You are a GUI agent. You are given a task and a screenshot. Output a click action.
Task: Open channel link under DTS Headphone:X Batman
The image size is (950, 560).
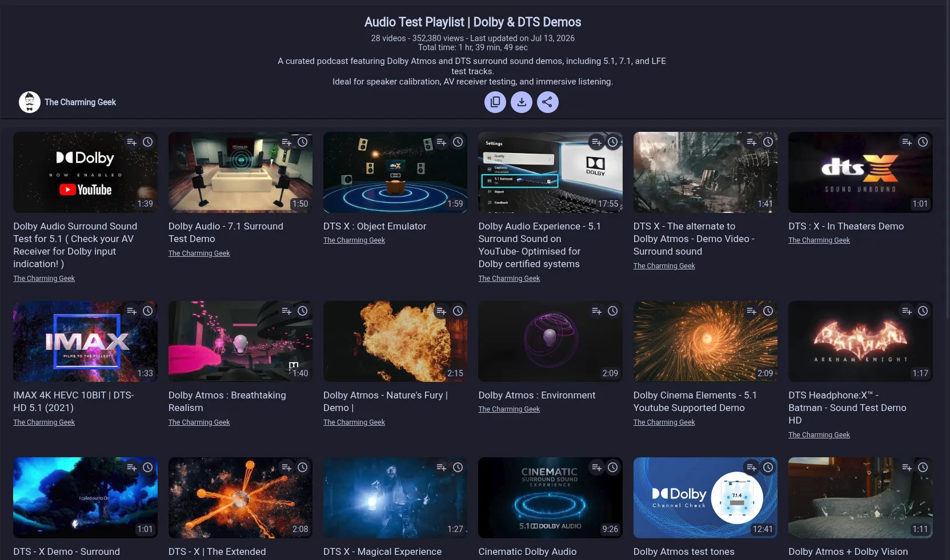(819, 435)
